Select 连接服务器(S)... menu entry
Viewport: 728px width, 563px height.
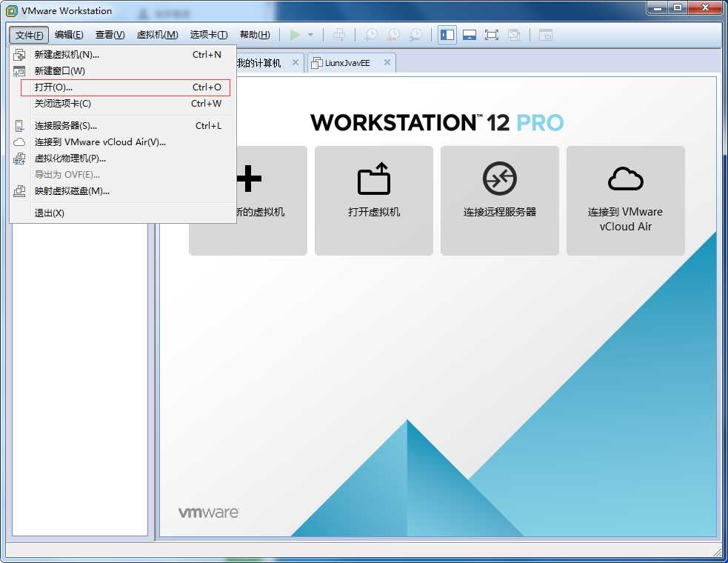pyautogui.click(x=124, y=125)
